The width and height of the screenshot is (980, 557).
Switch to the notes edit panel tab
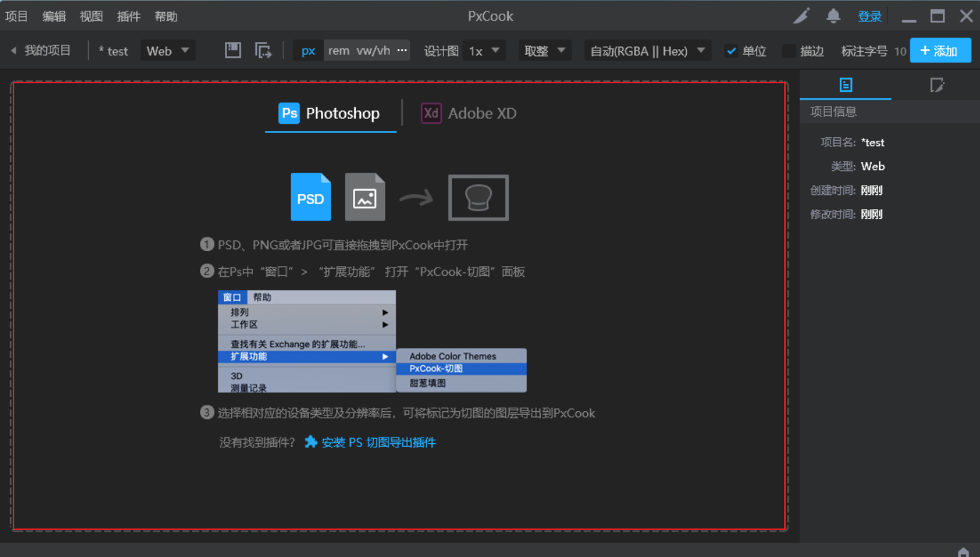click(x=937, y=85)
